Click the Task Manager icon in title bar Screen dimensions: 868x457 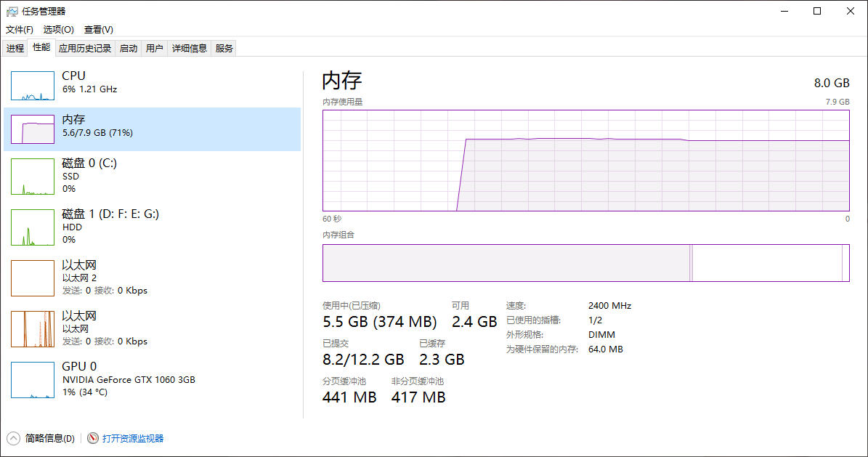click(x=12, y=11)
